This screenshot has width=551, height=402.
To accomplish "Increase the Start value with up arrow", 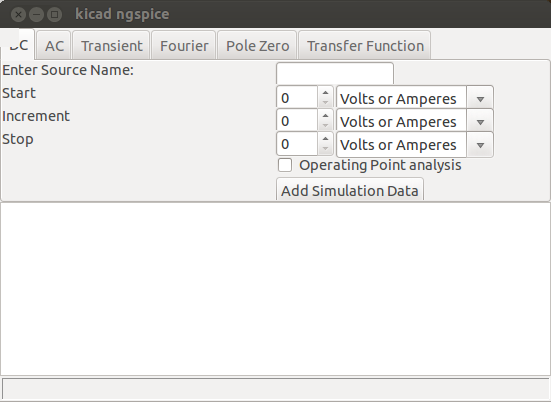I will (325, 93).
